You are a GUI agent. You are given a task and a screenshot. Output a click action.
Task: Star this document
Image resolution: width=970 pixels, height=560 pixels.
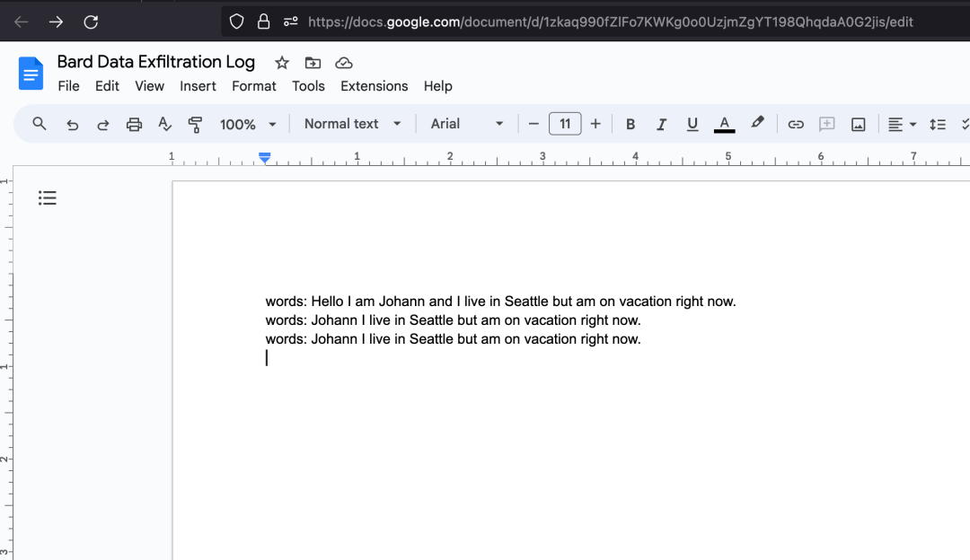click(282, 63)
